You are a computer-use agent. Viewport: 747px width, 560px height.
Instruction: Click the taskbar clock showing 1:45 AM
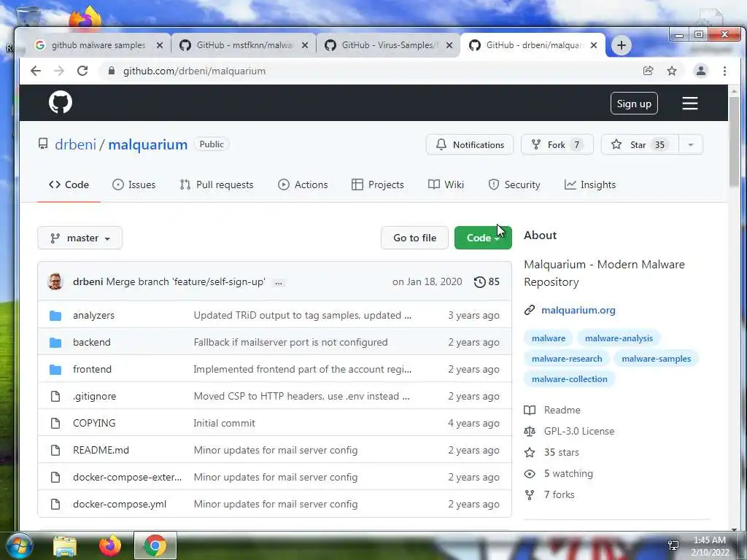[x=710, y=546]
